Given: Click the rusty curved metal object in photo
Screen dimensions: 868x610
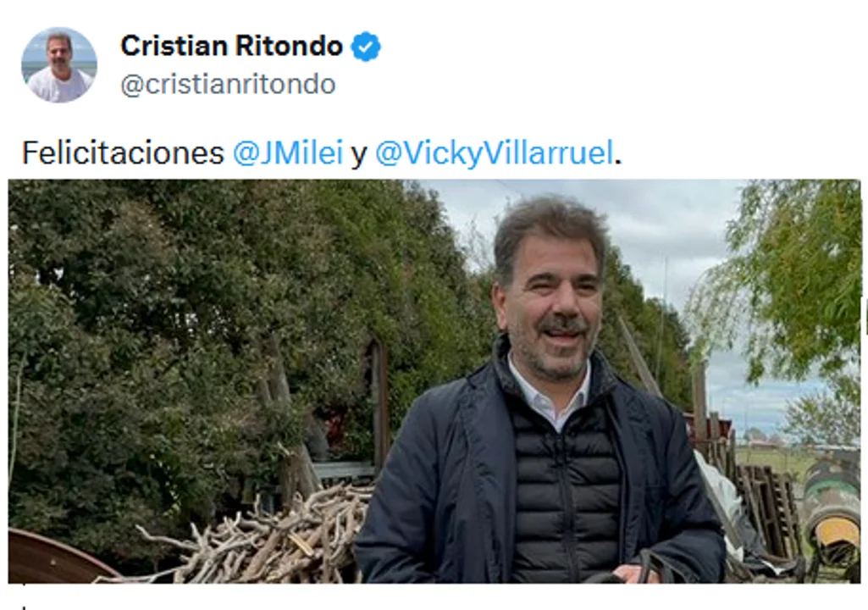Looking at the screenshot, I should (x=53, y=557).
